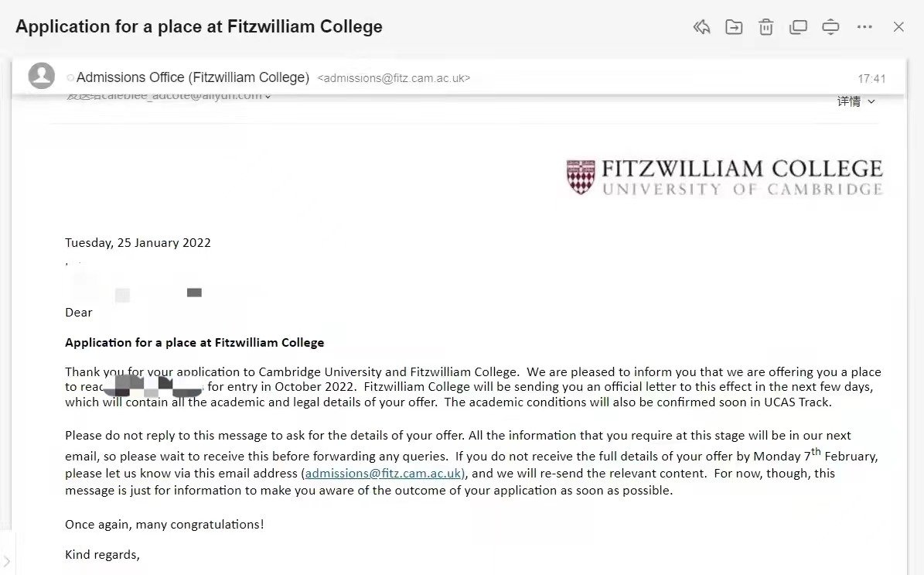Move this email to a folder

click(734, 28)
